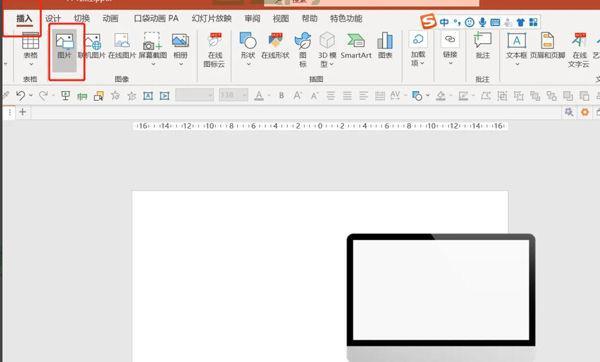Click the 在线形状 online shapes icon
The image size is (600, 362).
(x=275, y=41)
